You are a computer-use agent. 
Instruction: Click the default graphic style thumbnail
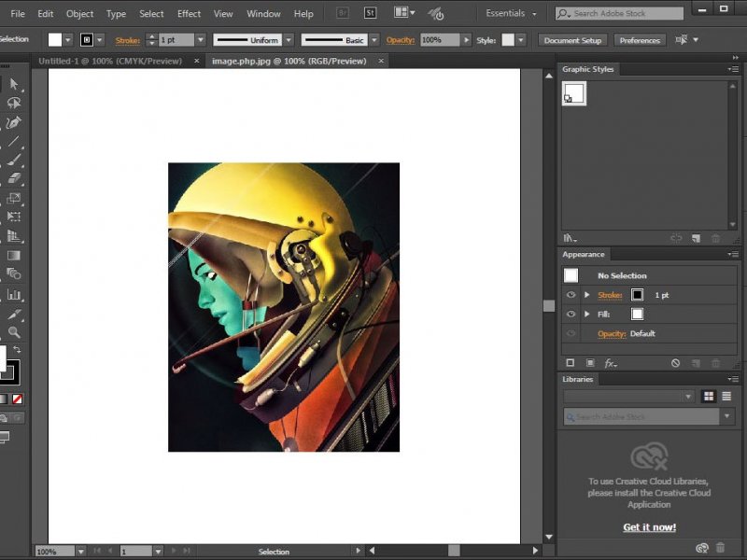574,93
